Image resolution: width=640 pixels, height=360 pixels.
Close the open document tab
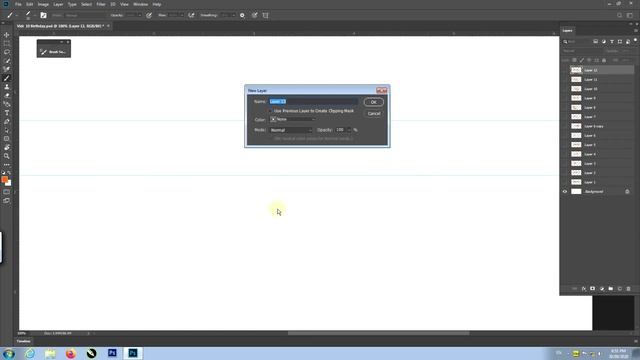pyautogui.click(x=108, y=26)
